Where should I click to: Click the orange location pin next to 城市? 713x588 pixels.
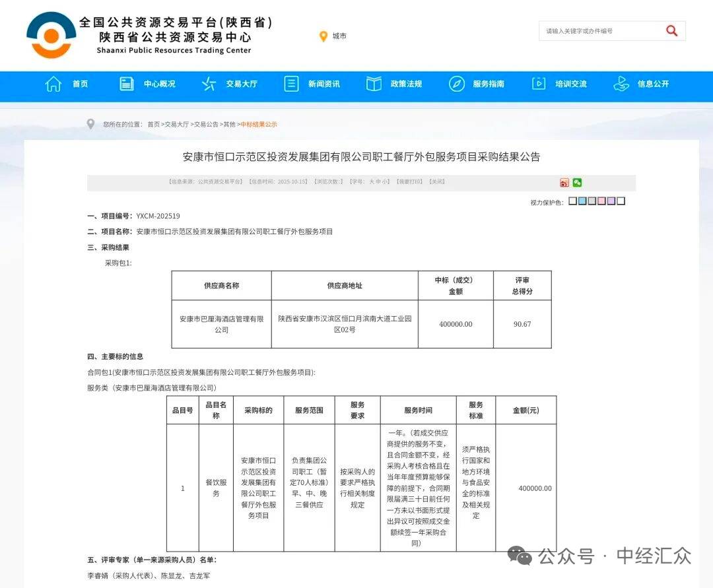(x=323, y=36)
